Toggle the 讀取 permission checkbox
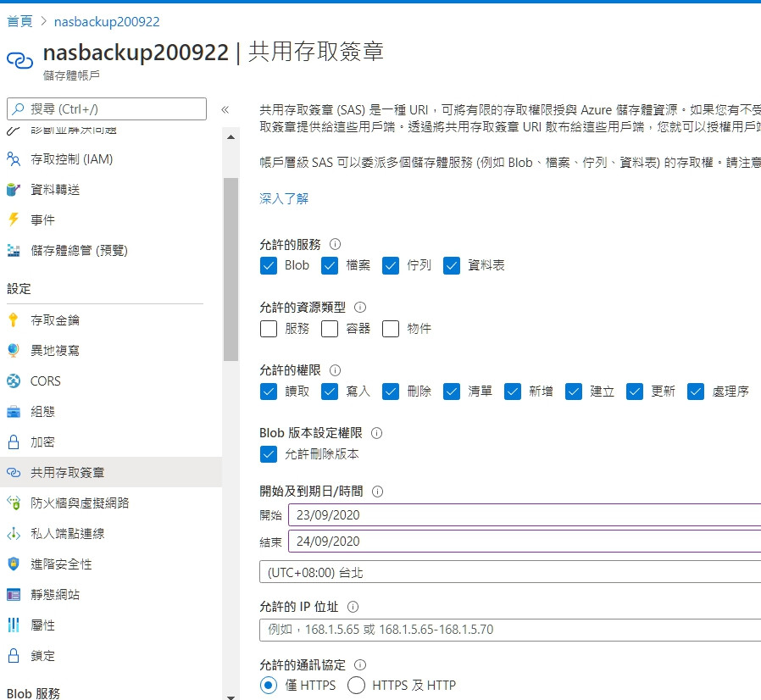Viewport: 761px width, 700px height. pyautogui.click(x=269, y=392)
